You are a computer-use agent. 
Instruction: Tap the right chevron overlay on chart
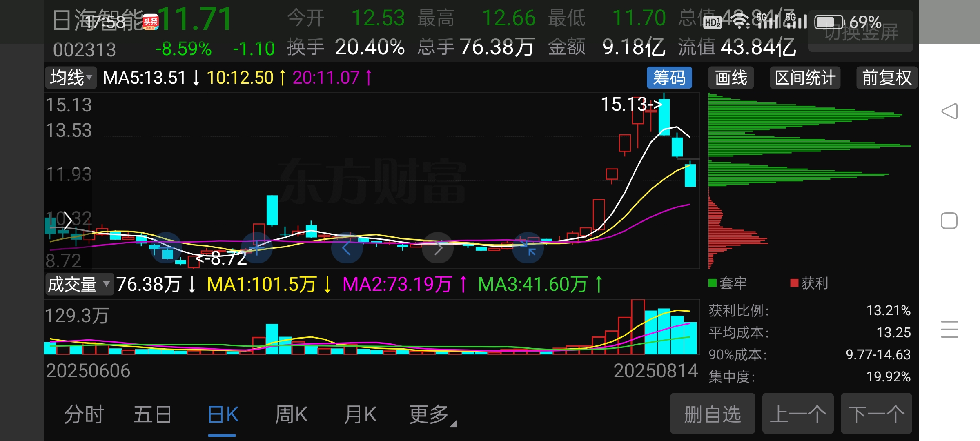[438, 247]
